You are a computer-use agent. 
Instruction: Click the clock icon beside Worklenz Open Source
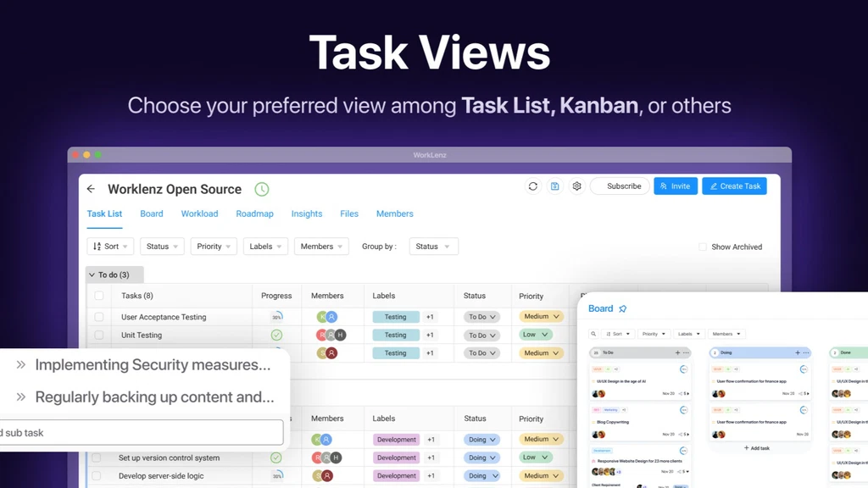(261, 189)
